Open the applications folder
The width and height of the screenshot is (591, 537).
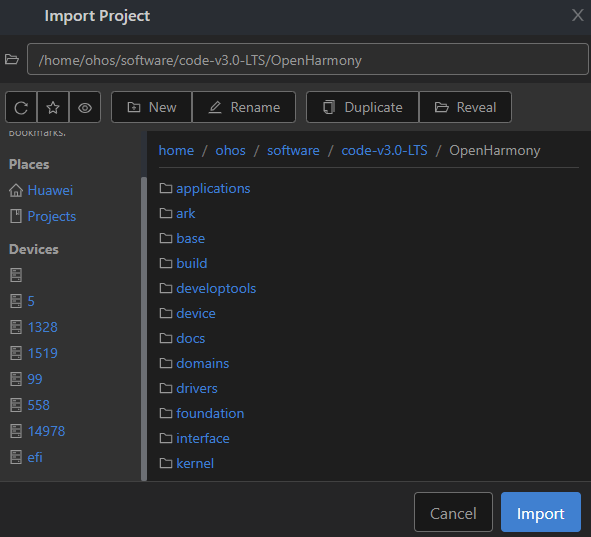point(213,188)
